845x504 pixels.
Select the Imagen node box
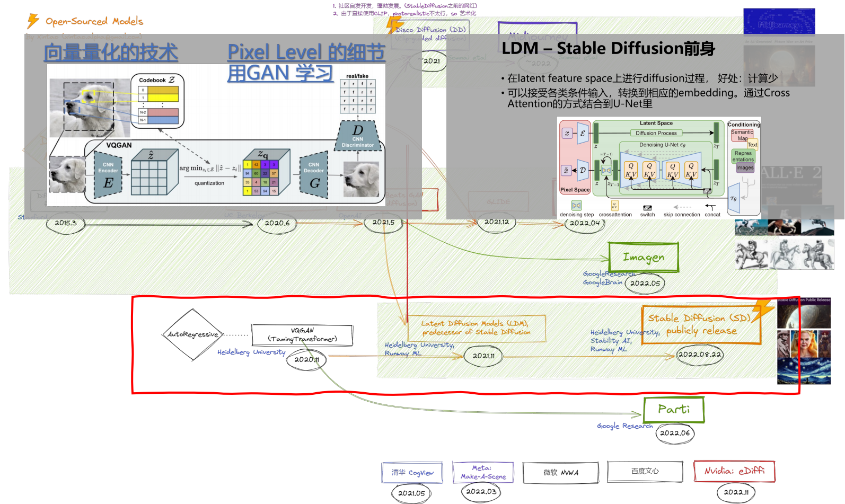644,258
